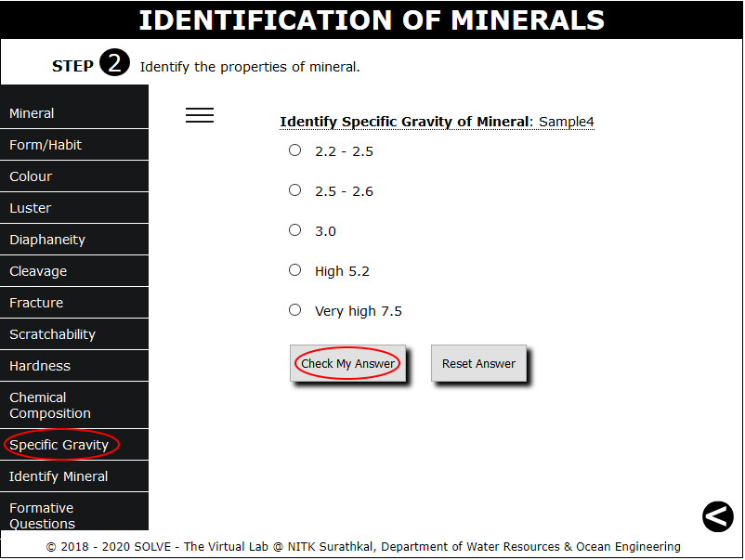This screenshot has height=560, width=745.
Task: Select the 2.2 - 2.5 radio option
Action: pos(295,150)
